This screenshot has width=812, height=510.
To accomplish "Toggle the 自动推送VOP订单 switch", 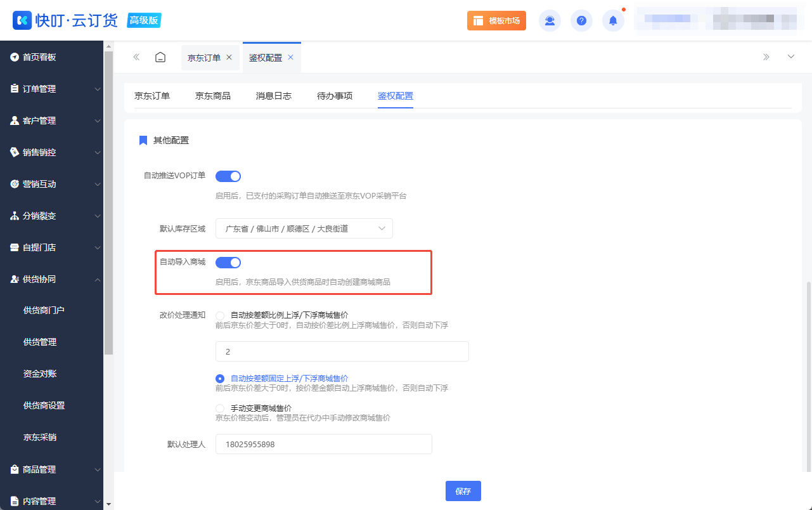I will (228, 176).
